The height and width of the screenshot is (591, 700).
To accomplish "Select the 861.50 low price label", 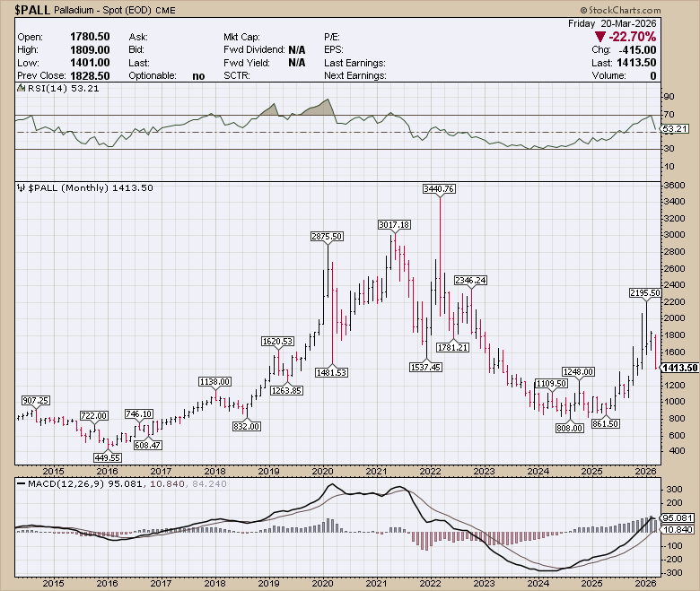I will point(606,423).
